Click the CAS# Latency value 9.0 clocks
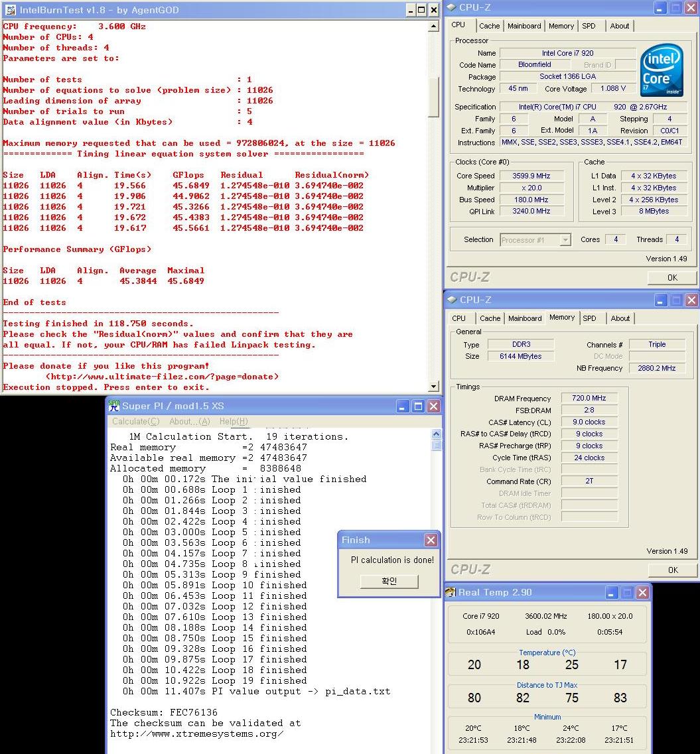This screenshot has width=700, height=754. (x=589, y=422)
